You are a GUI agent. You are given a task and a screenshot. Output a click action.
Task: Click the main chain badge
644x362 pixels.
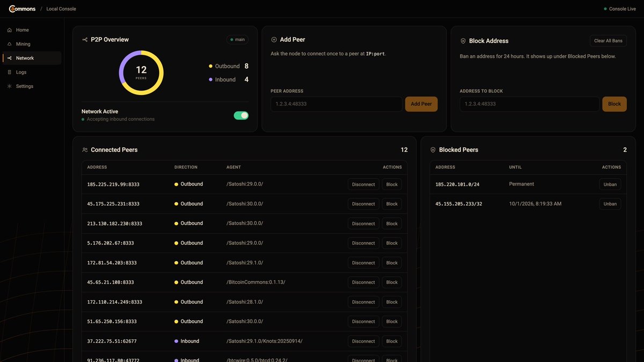pyautogui.click(x=237, y=40)
